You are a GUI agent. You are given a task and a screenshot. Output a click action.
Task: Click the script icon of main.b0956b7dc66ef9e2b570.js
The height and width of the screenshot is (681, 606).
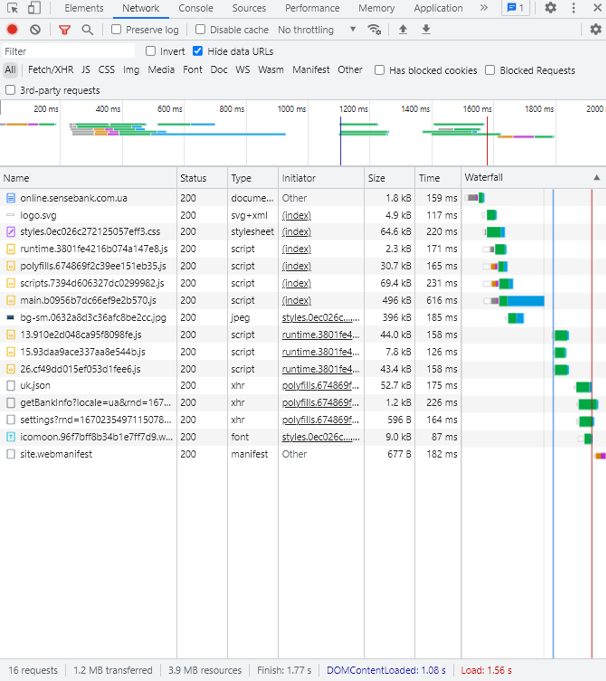(x=11, y=301)
